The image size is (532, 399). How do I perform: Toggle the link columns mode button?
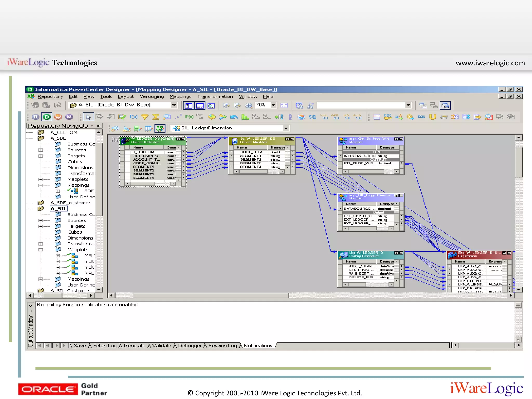(445, 105)
